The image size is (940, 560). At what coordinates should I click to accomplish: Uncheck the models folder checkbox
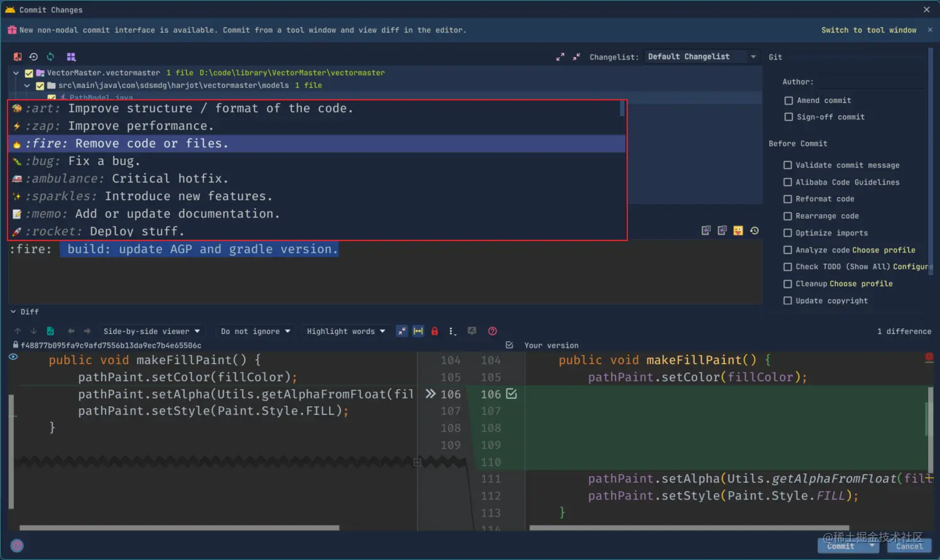click(x=40, y=85)
